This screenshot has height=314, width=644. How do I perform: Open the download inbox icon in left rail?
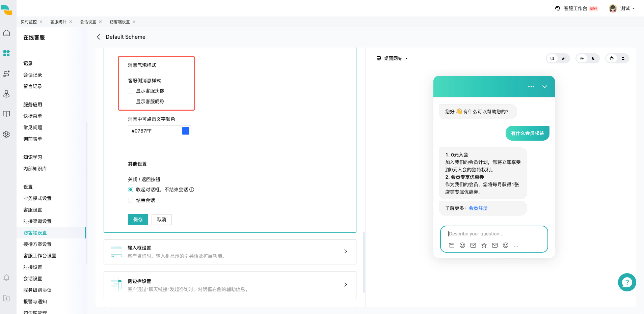click(6, 298)
